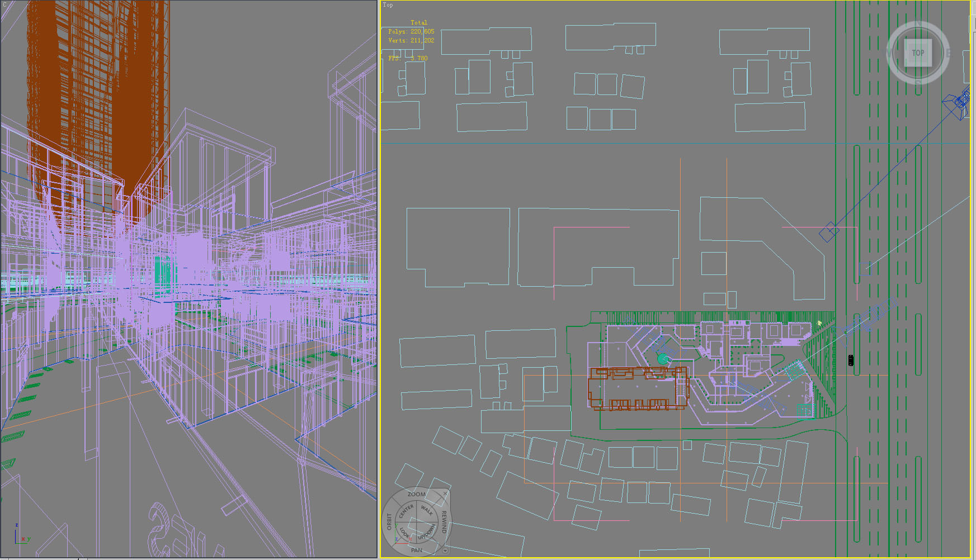
Task: Open the Top viewport label menu
Action: [x=388, y=5]
